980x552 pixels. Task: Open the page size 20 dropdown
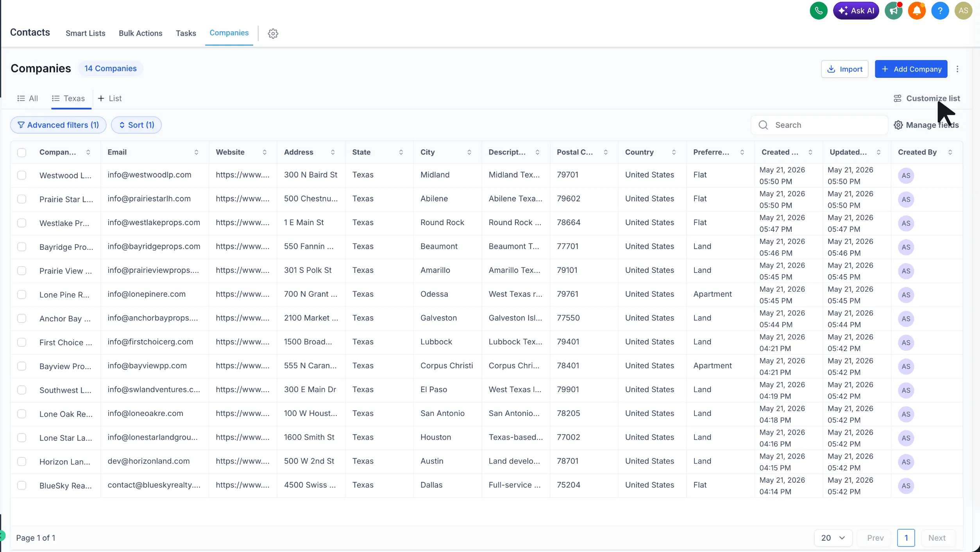[833, 538]
